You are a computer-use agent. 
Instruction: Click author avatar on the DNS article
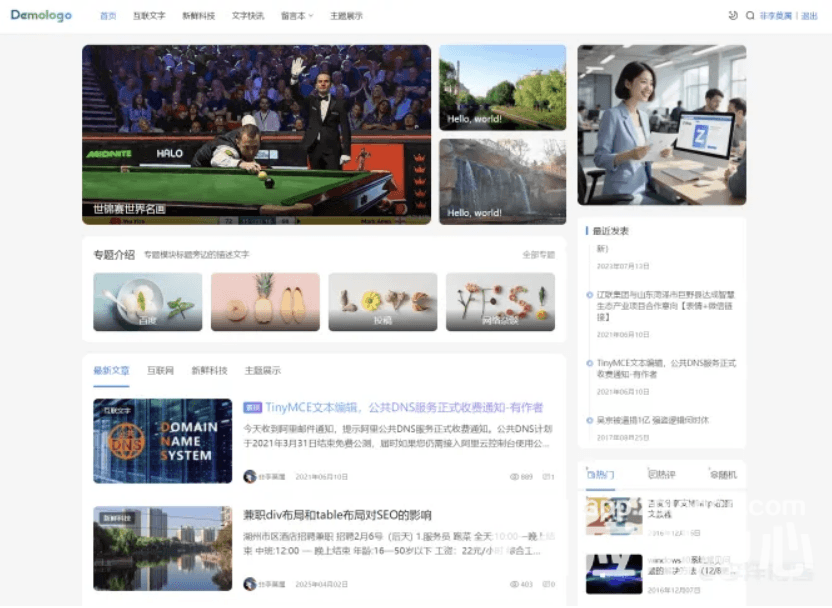(249, 476)
